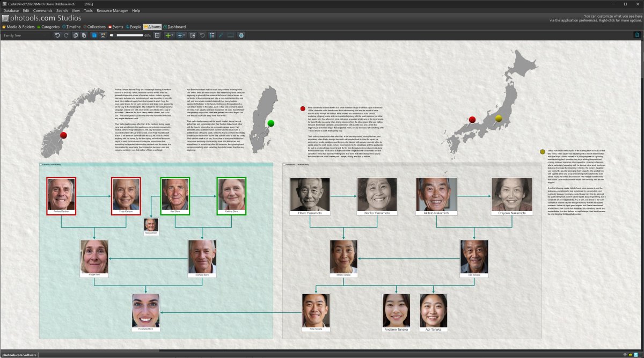Select the Aoi Tanaka portrait
Viewport: 644px width, 358px height.
[434, 312]
